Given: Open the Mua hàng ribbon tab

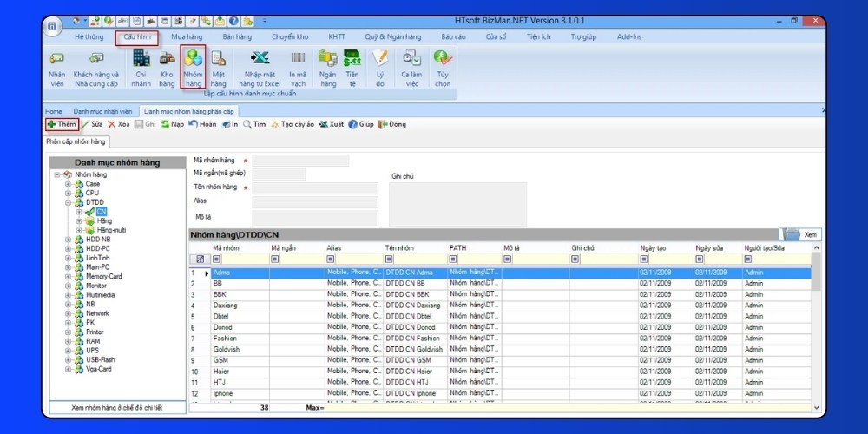Looking at the screenshot, I should [187, 37].
